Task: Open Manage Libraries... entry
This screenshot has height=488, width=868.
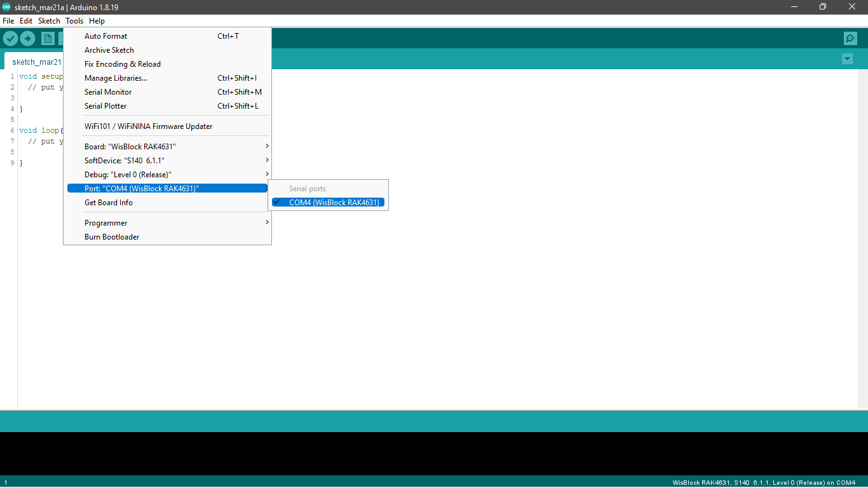Action: (168, 78)
